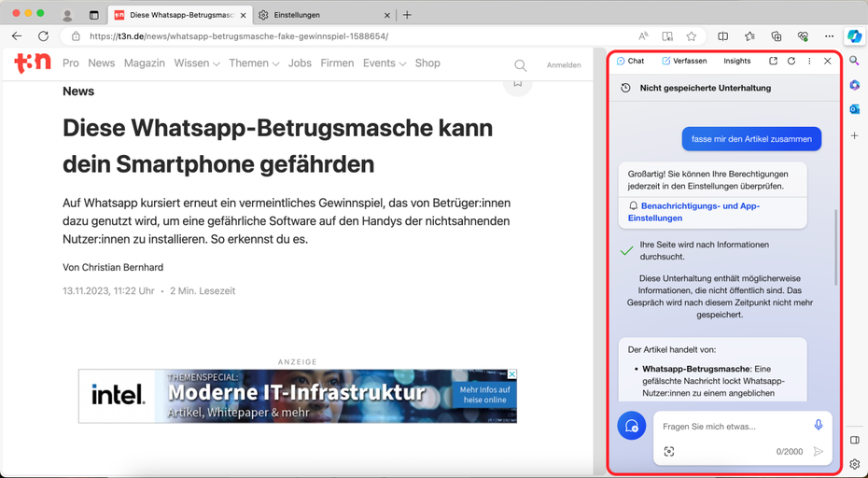868x478 pixels.
Task: Open the News navigation link
Action: tap(102, 63)
